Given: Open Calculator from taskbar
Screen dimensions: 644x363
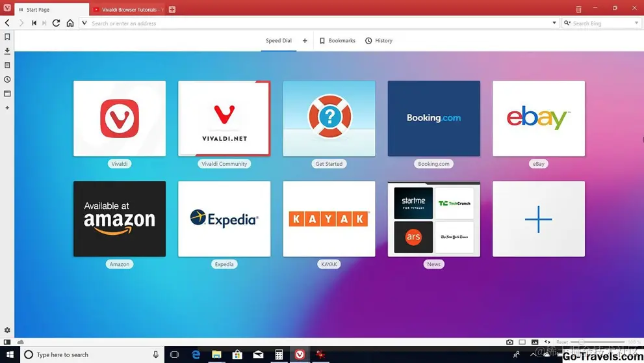Looking at the screenshot, I should (279, 355).
